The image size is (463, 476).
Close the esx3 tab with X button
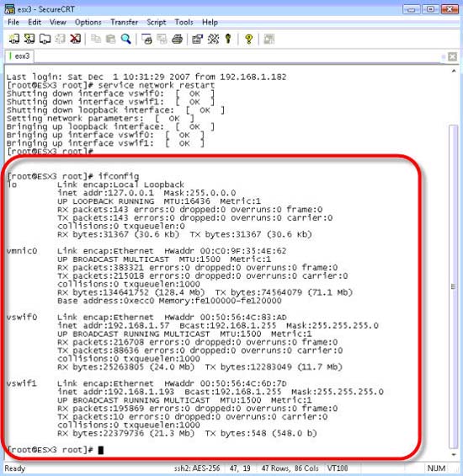pos(452,56)
